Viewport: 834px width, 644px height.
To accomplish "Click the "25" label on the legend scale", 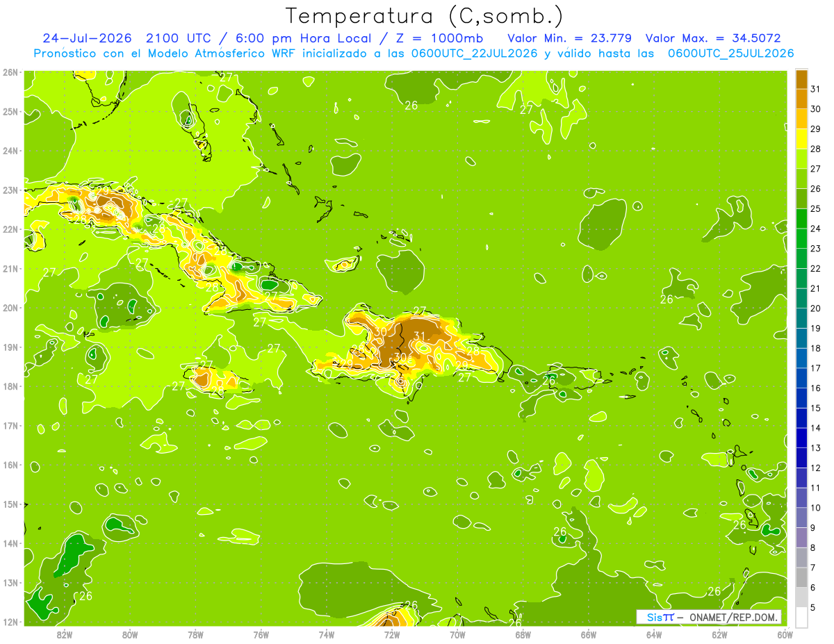I will point(816,208).
